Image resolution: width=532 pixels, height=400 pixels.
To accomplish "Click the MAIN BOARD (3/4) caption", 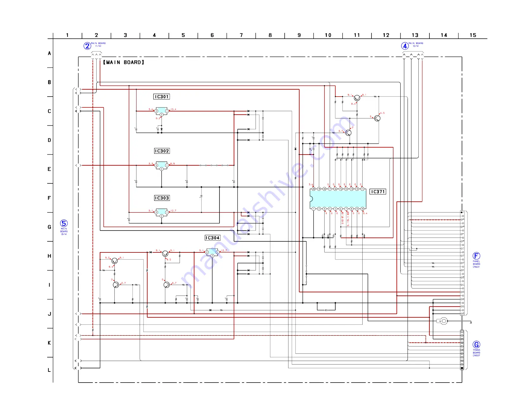I will pos(64,231).
